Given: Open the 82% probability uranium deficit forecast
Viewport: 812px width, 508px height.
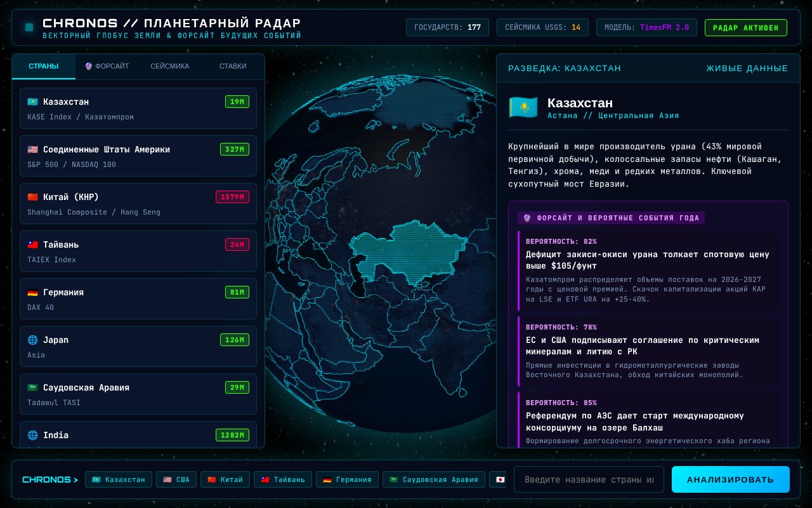Looking at the screenshot, I should tap(648, 272).
